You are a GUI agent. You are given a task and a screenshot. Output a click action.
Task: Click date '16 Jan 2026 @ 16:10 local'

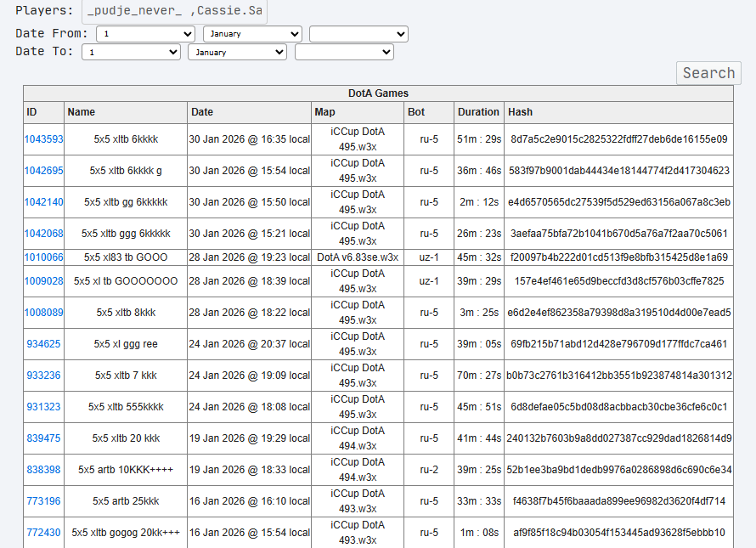(249, 500)
